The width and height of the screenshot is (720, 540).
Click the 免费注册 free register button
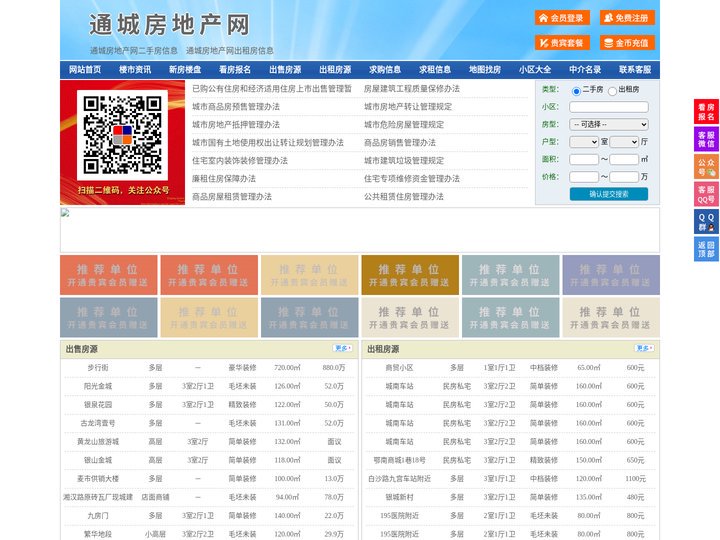pyautogui.click(x=627, y=18)
